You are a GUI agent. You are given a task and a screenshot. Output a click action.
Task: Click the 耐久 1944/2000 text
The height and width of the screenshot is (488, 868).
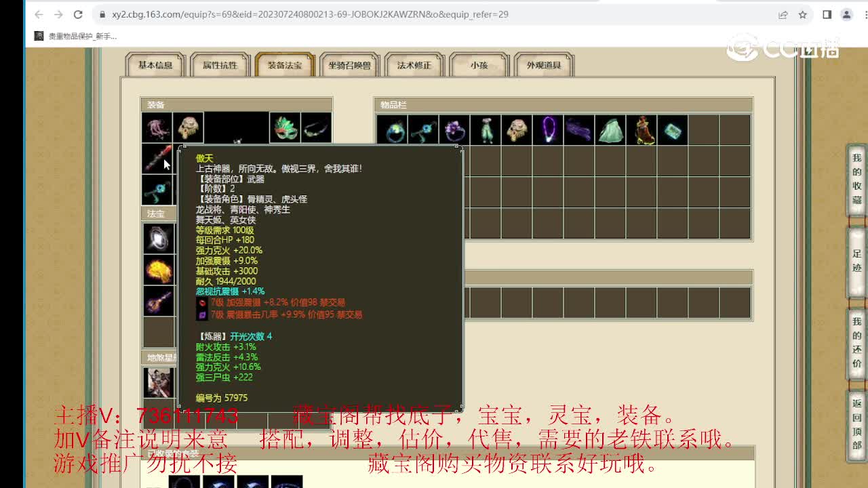pos(226,281)
